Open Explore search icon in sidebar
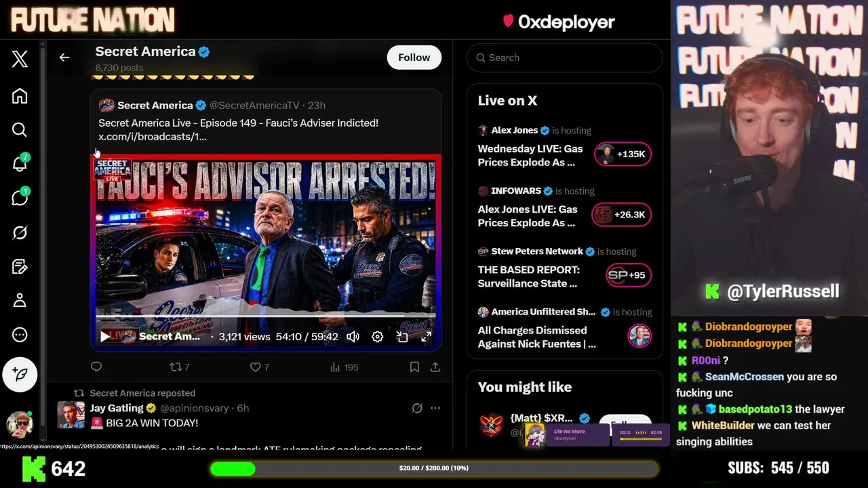This screenshot has width=868, height=488. (20, 129)
